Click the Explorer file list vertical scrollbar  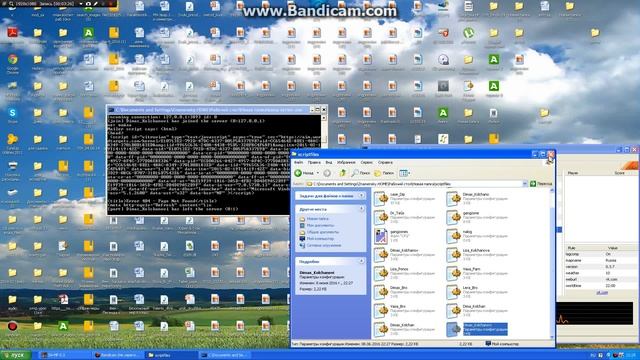coord(552,264)
